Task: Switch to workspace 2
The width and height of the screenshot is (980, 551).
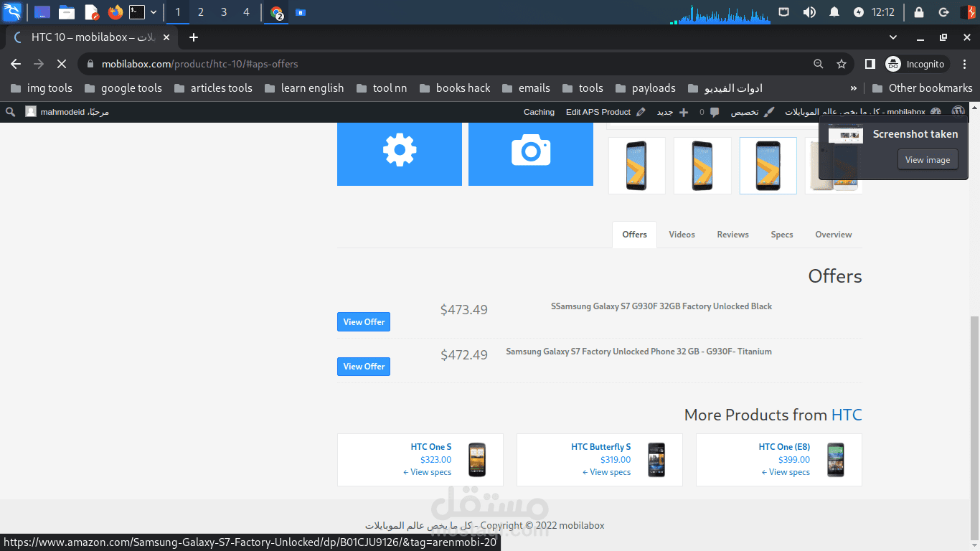Action: (x=201, y=12)
